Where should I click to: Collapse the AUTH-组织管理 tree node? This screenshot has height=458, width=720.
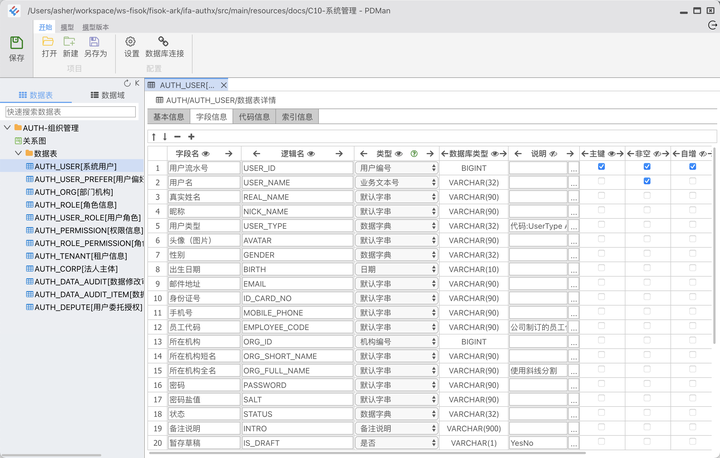[x=7, y=128]
